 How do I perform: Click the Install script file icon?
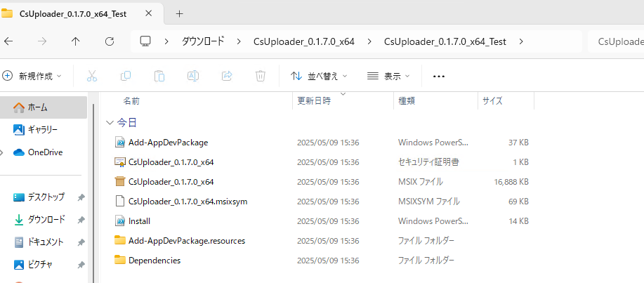[x=119, y=221]
